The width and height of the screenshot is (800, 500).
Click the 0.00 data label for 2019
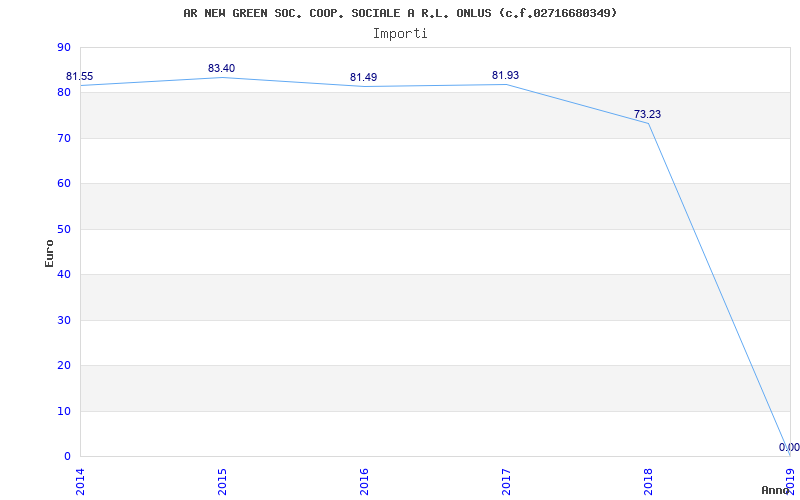click(x=789, y=447)
